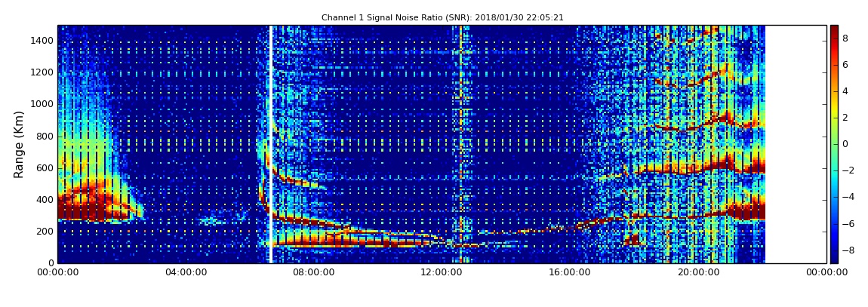The image size is (868, 307).
Task: Click the colorbar tick label -6
Action: point(847,223)
